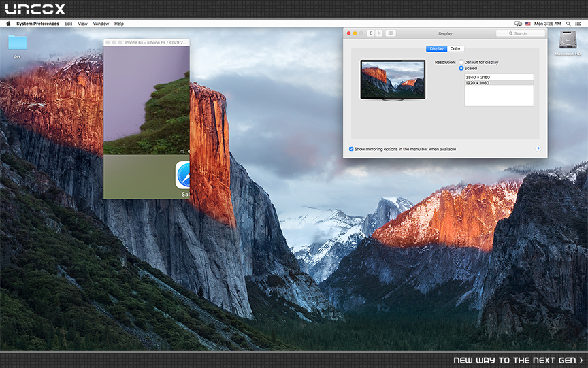Close the Display preferences window
Image resolution: width=588 pixels, height=368 pixels.
pyautogui.click(x=348, y=33)
